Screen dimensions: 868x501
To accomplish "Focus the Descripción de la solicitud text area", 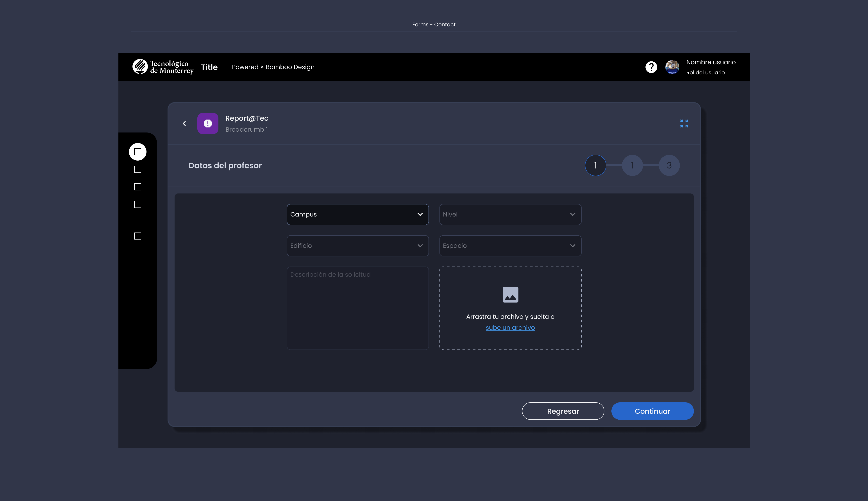I will click(x=358, y=308).
